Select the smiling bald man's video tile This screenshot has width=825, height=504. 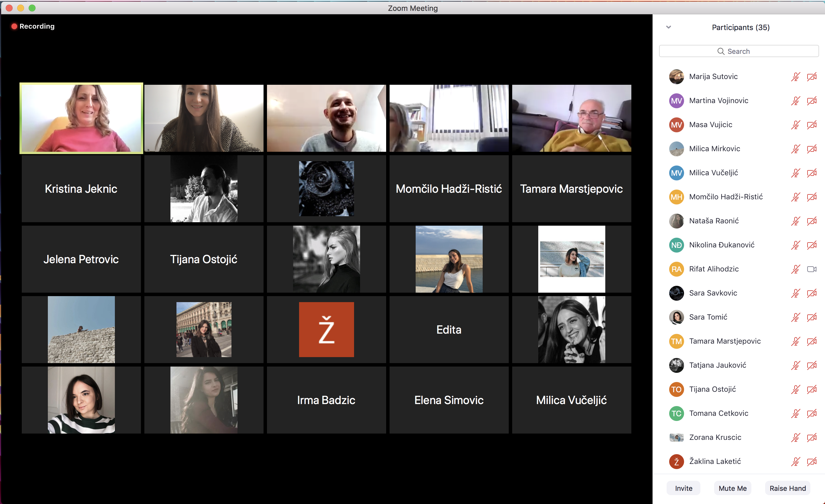[x=327, y=118]
